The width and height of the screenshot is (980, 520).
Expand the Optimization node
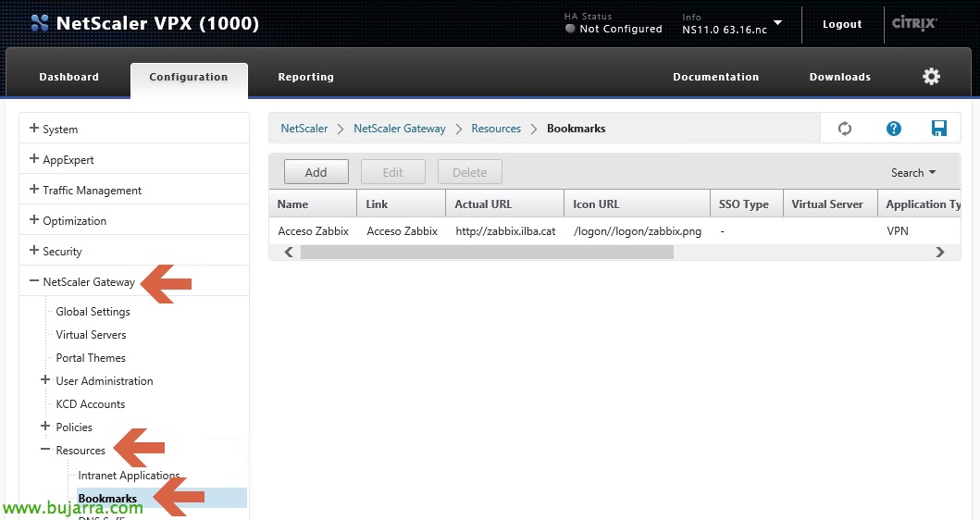pyautogui.click(x=33, y=220)
